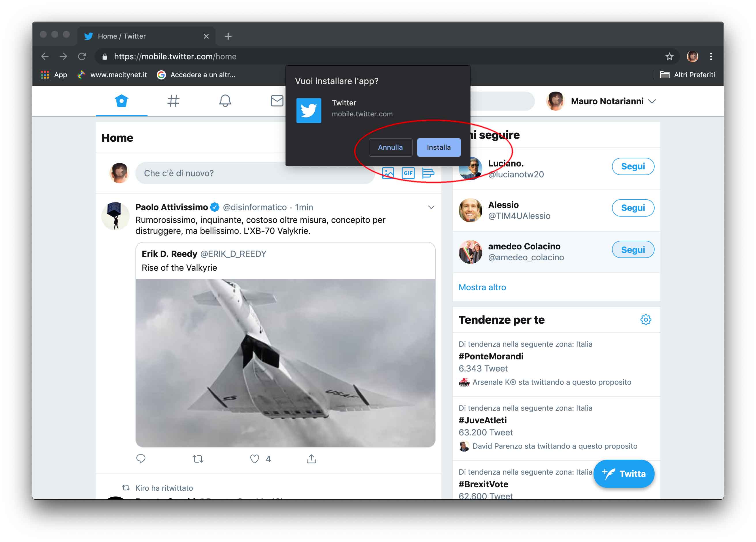Viewport: 756px width, 542px height.
Task: Retweet the XB-70 Valkyrie tweet
Action: pos(198,459)
